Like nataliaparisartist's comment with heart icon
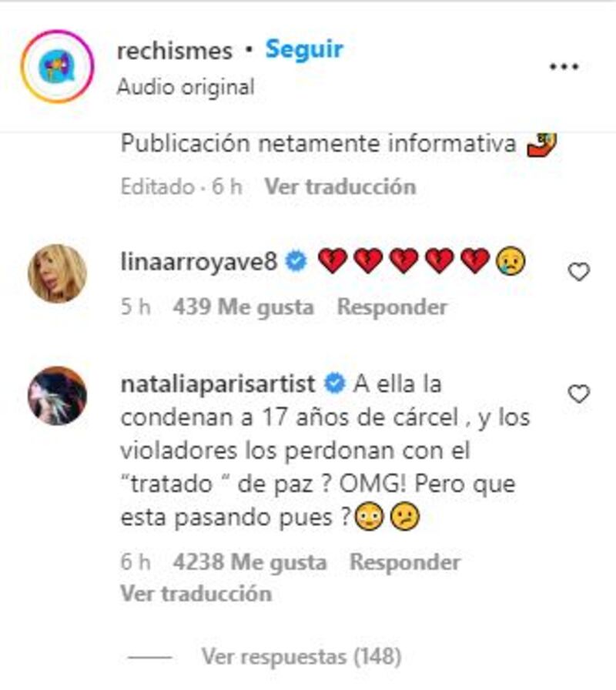Viewport: 616px width, 690px height. point(578,394)
